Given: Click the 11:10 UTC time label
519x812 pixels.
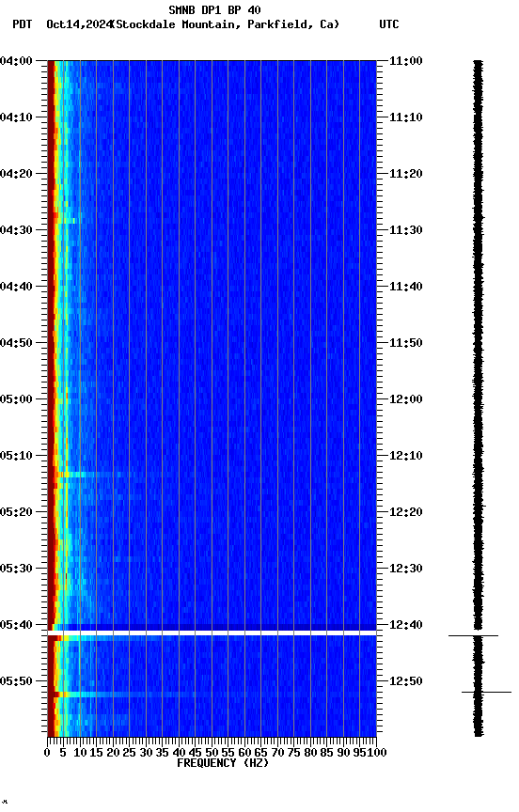Looking at the screenshot, I should (406, 117).
